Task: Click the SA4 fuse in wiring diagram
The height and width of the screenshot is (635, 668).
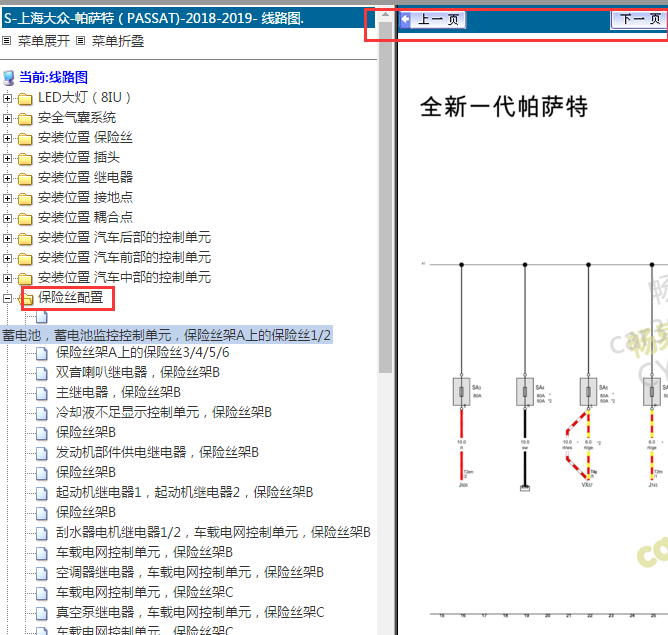Action: click(525, 392)
